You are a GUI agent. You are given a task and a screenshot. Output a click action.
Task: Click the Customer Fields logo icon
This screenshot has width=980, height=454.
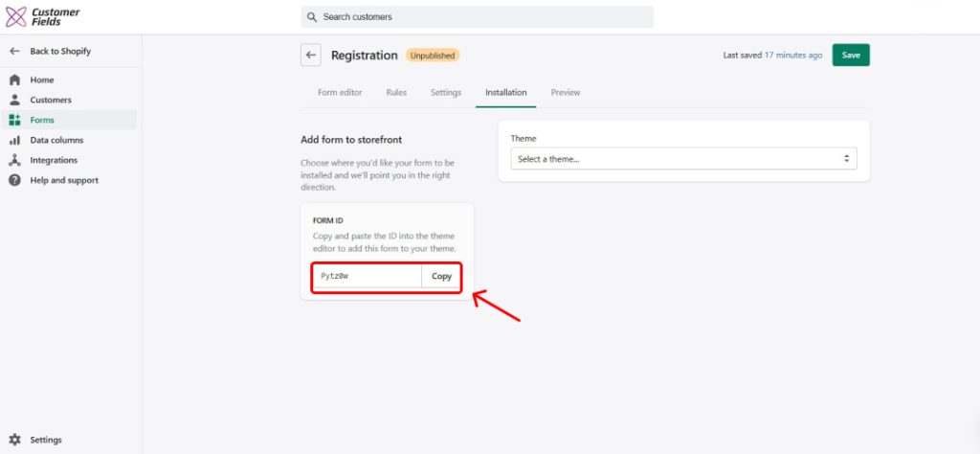[x=16, y=17]
